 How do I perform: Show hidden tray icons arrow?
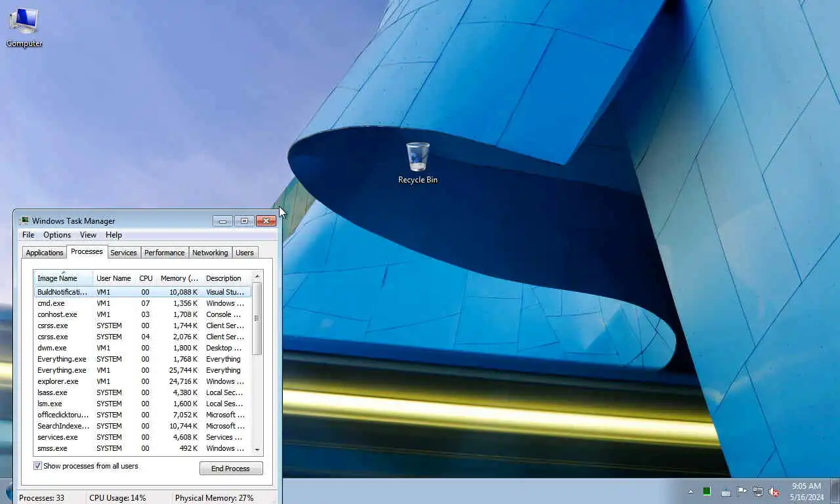690,491
